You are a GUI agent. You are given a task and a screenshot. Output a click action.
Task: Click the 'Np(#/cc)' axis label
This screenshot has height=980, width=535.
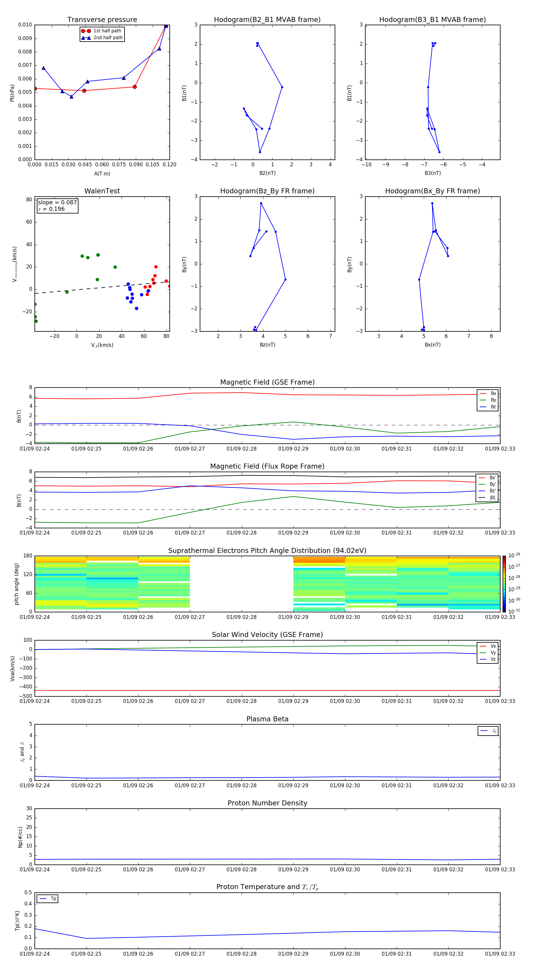(x=20, y=837)
